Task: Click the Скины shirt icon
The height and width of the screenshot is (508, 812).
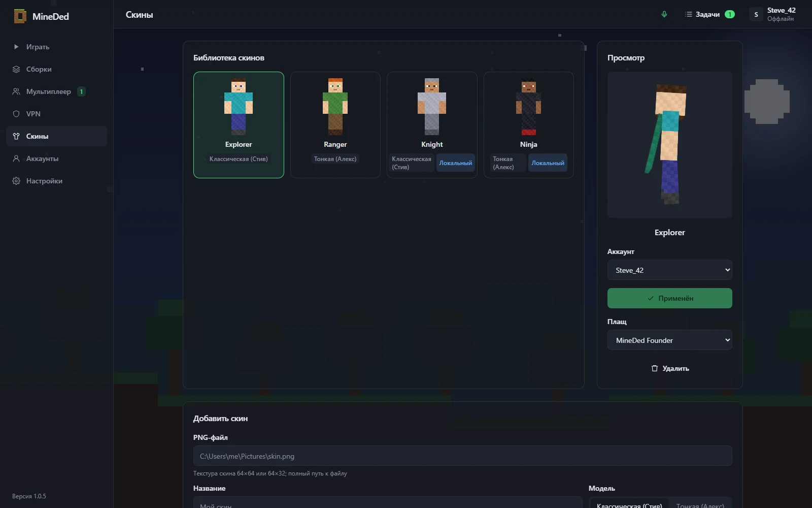Action: click(16, 136)
